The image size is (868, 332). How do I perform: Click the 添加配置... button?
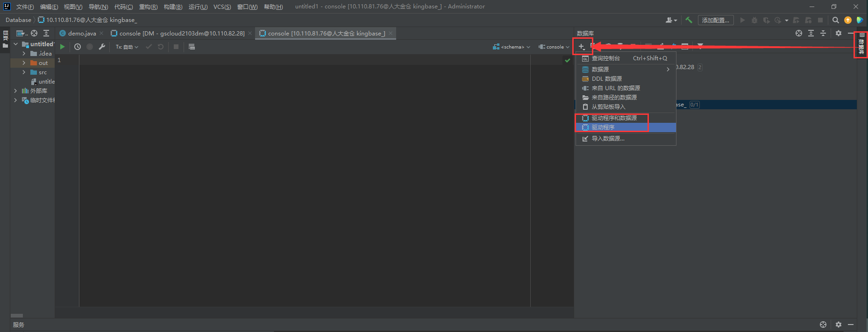pos(716,20)
